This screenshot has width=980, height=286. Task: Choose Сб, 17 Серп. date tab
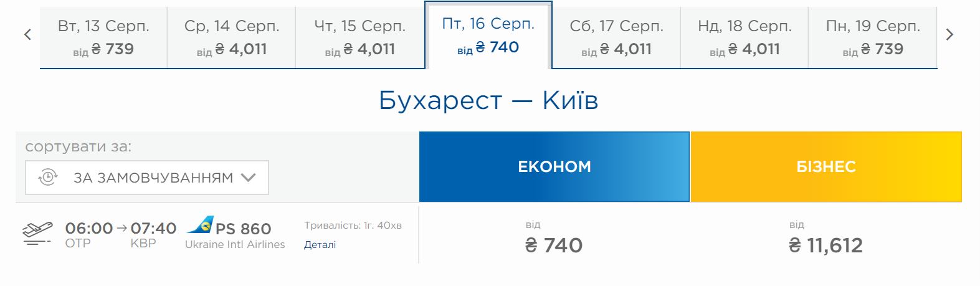point(616,37)
